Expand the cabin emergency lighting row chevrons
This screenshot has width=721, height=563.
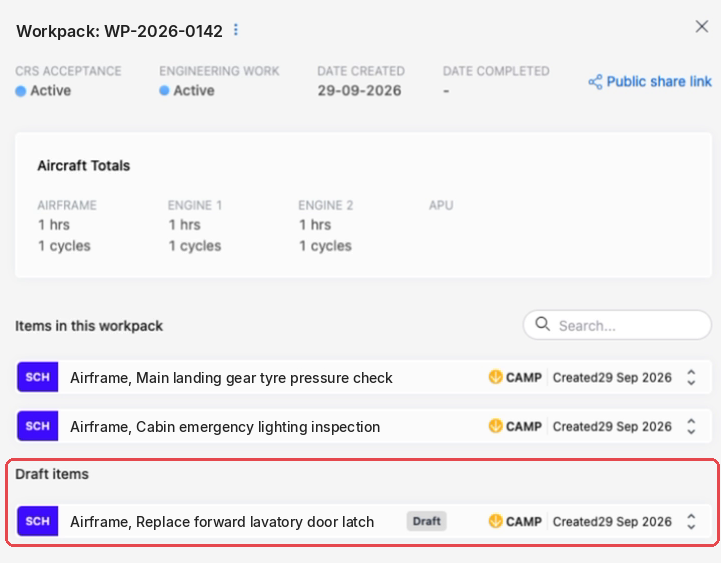(x=691, y=426)
